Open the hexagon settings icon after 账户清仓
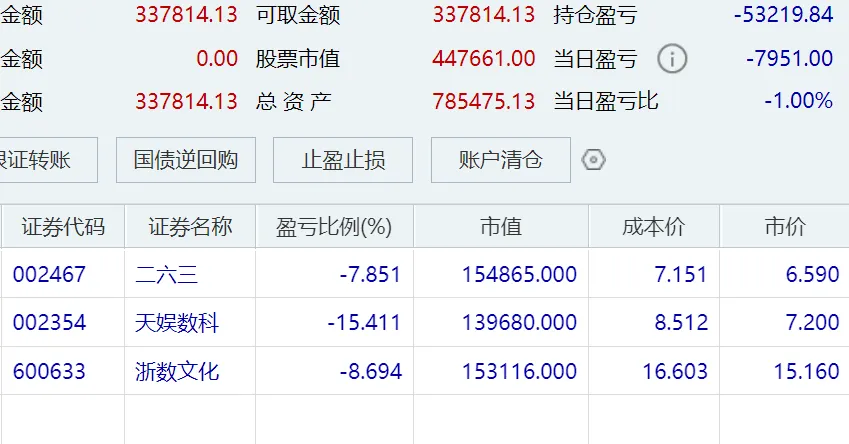Screen dimensions: 849x444 [593, 160]
